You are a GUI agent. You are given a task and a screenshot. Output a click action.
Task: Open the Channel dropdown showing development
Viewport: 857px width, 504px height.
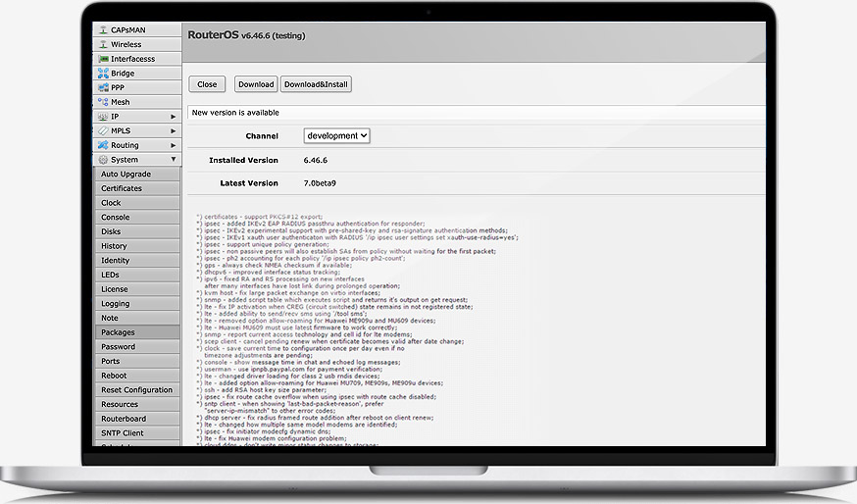click(336, 135)
